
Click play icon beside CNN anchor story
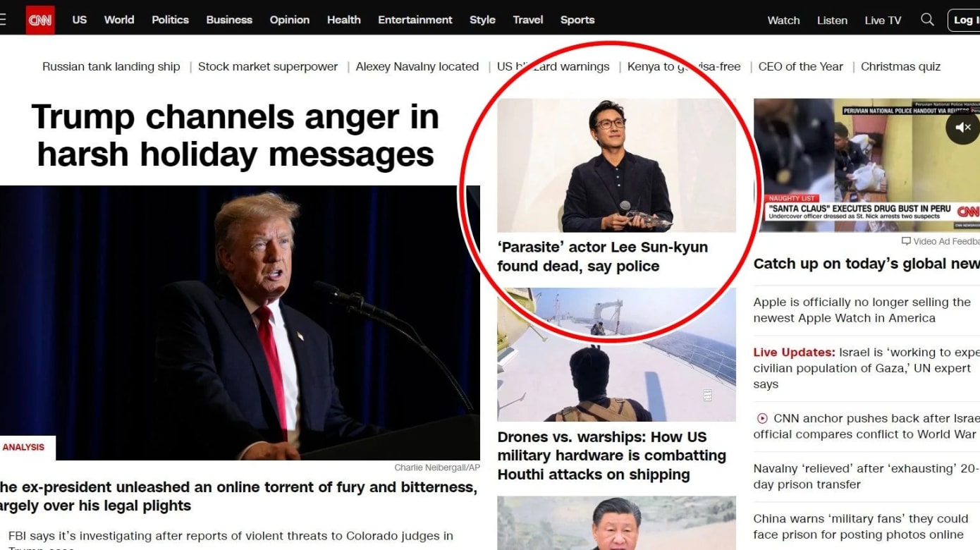pyautogui.click(x=761, y=418)
